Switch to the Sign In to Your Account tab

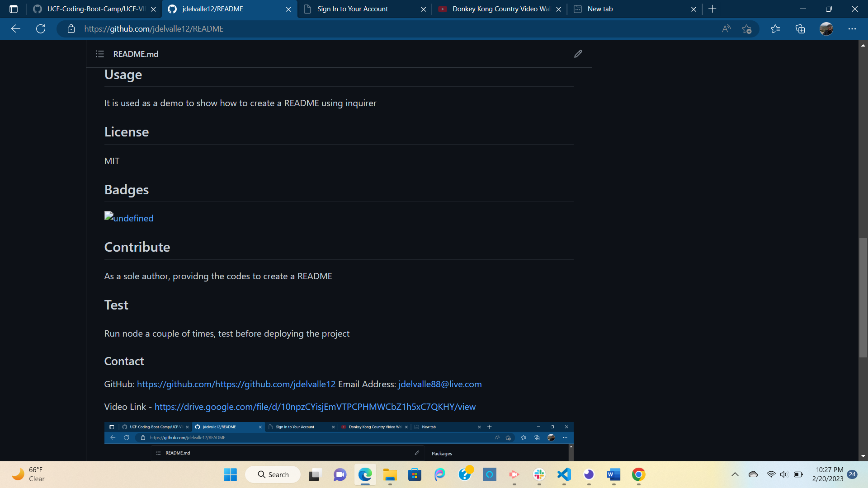click(x=352, y=9)
